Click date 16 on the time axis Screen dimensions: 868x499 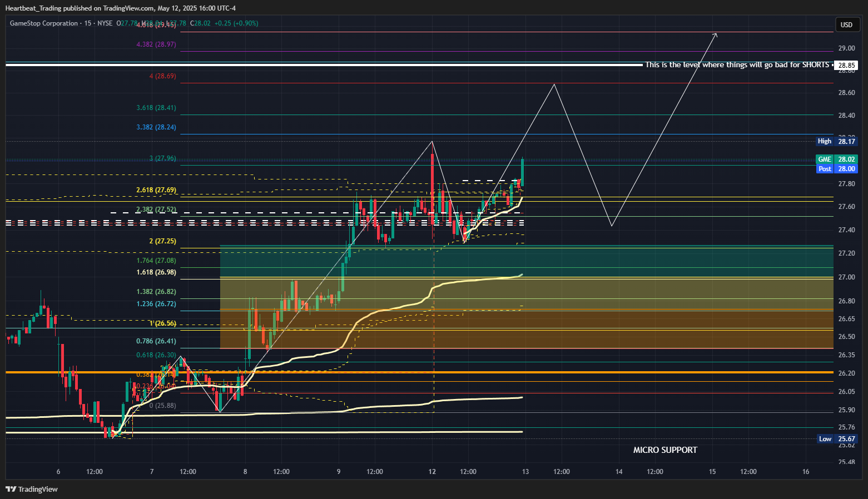point(806,472)
